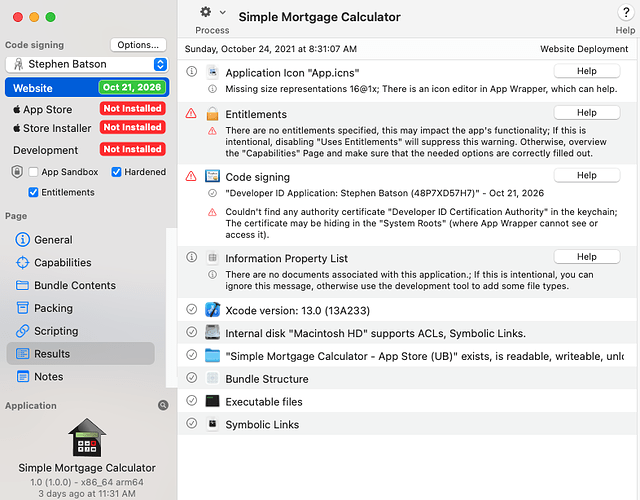Click Help for Application Icon row
The image size is (640, 500).
click(x=587, y=71)
